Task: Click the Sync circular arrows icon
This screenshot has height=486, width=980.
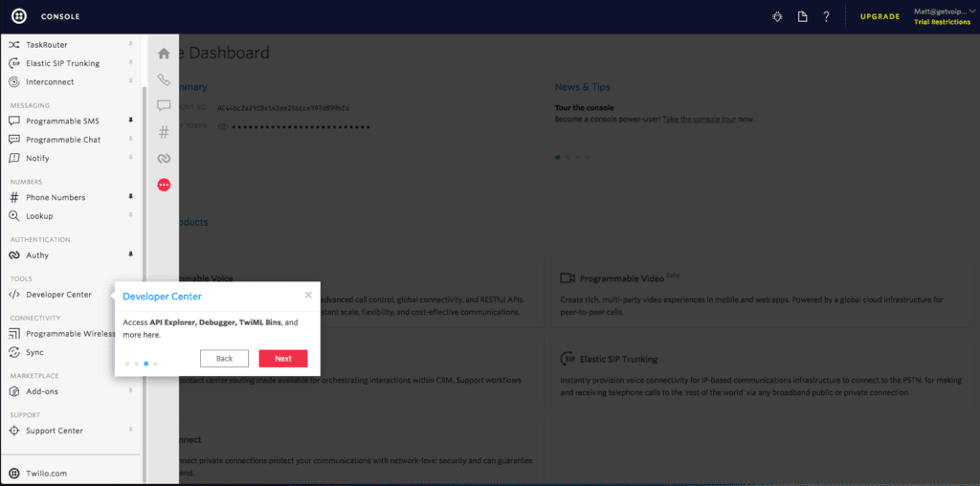Action: pos(13,352)
